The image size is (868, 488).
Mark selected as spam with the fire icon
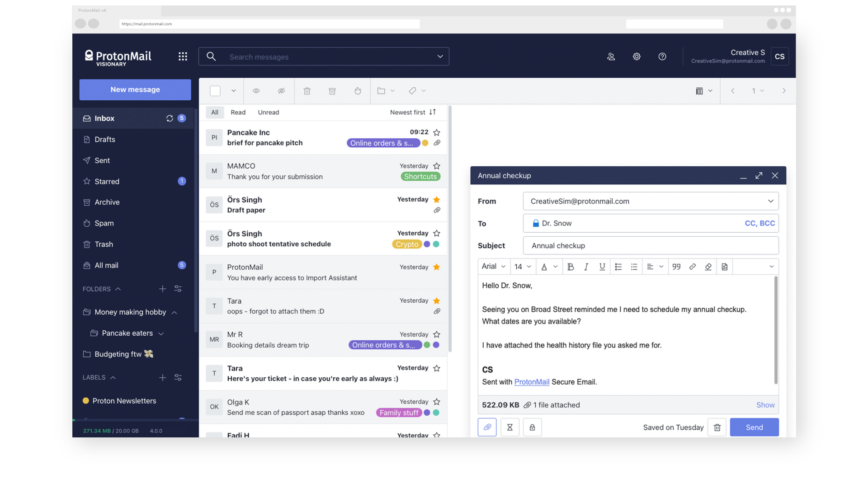tap(358, 91)
